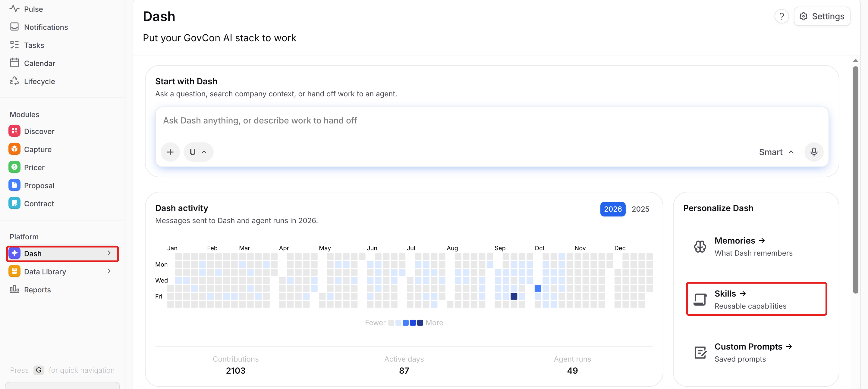
Task: Switch activity view to 2025
Action: pos(640,209)
